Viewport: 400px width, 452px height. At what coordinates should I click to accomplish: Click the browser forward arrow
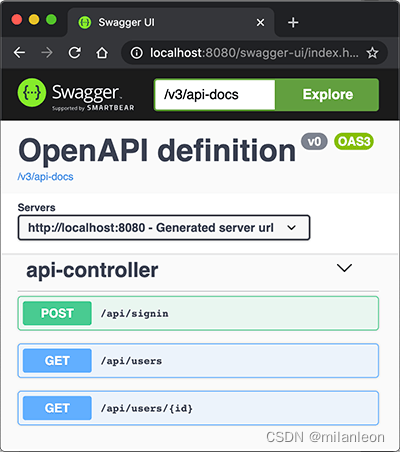point(47,52)
